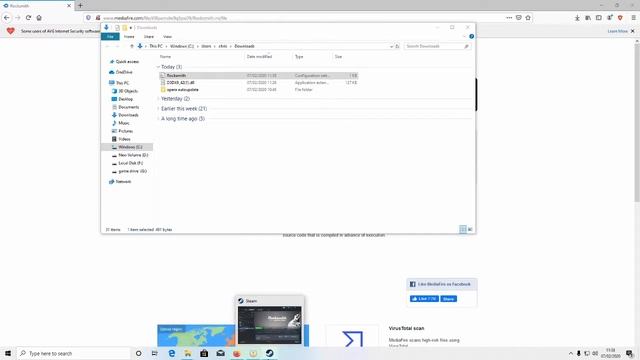Open the Firefox hamburger menu
This screenshot has height=360, width=640.
pos(633,18)
